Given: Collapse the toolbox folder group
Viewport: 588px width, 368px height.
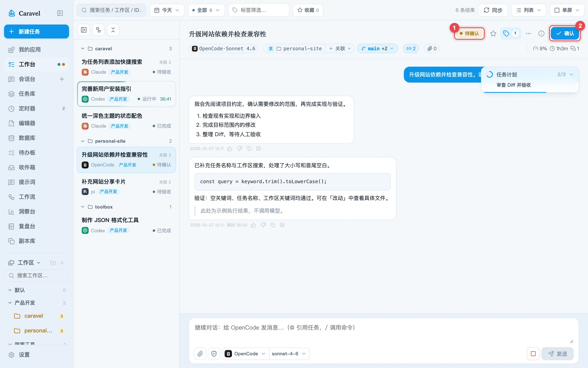Looking at the screenshot, I should point(83,207).
